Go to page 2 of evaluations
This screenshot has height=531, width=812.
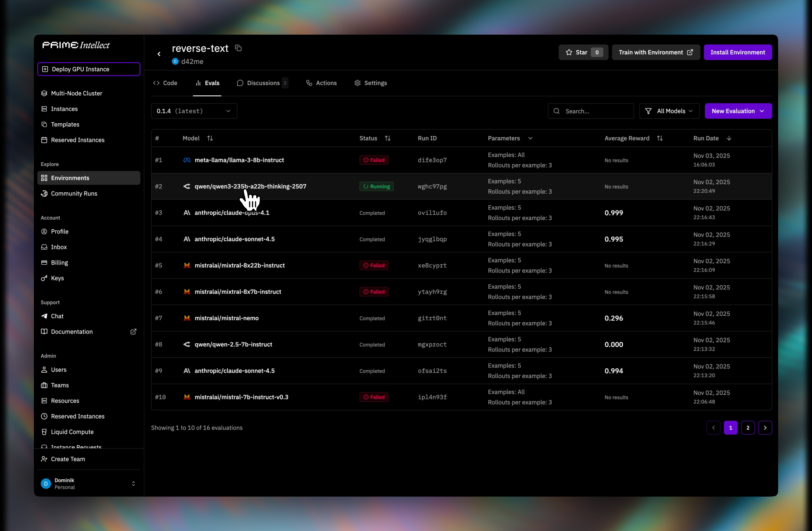pyautogui.click(x=747, y=428)
